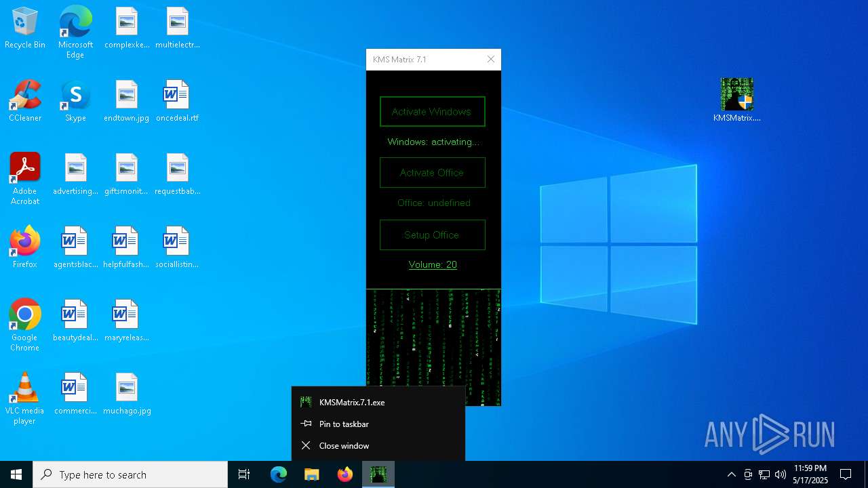Click KMSMatrix icon in taskbar
The width and height of the screenshot is (868, 488).
click(x=378, y=474)
